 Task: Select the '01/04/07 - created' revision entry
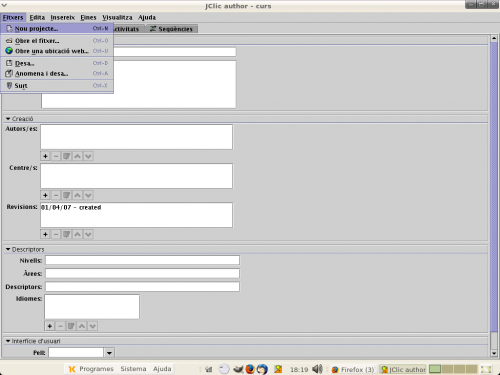[71, 207]
